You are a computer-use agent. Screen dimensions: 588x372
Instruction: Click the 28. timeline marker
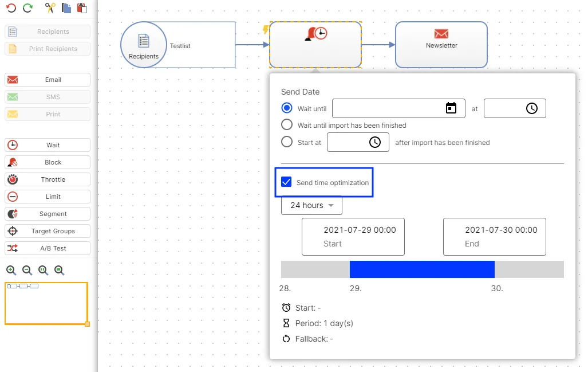(x=285, y=288)
